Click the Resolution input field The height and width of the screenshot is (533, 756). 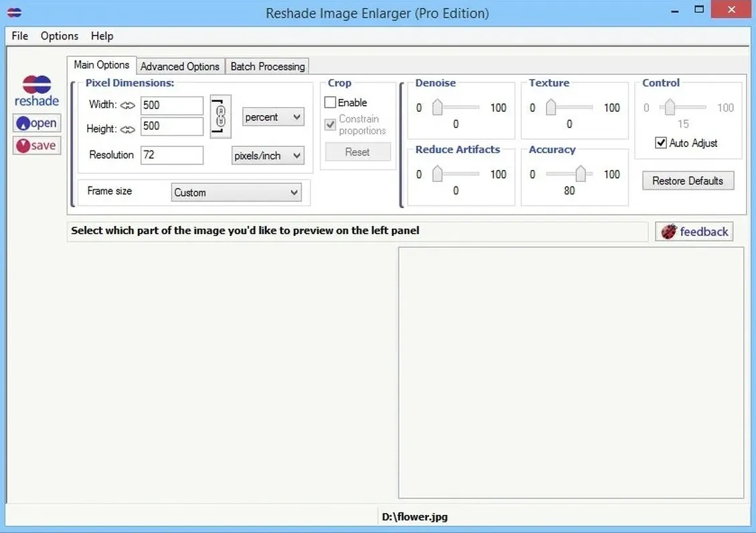tap(172, 155)
